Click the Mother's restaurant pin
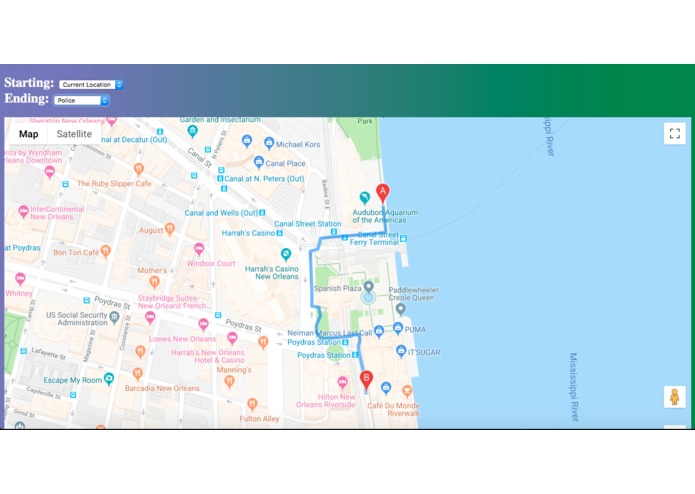The image size is (695, 494). (x=154, y=282)
